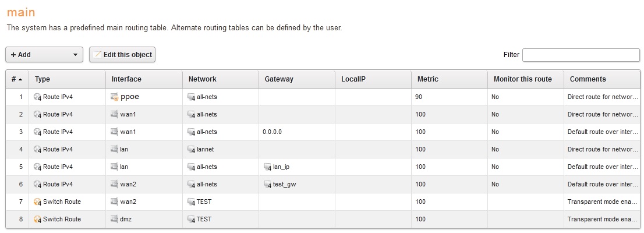Click the Gateway column header
The width and height of the screenshot is (644, 233).
(x=279, y=79)
